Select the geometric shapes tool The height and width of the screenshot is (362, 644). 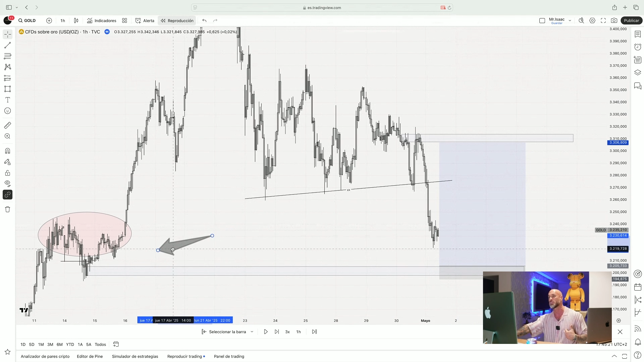point(7,89)
